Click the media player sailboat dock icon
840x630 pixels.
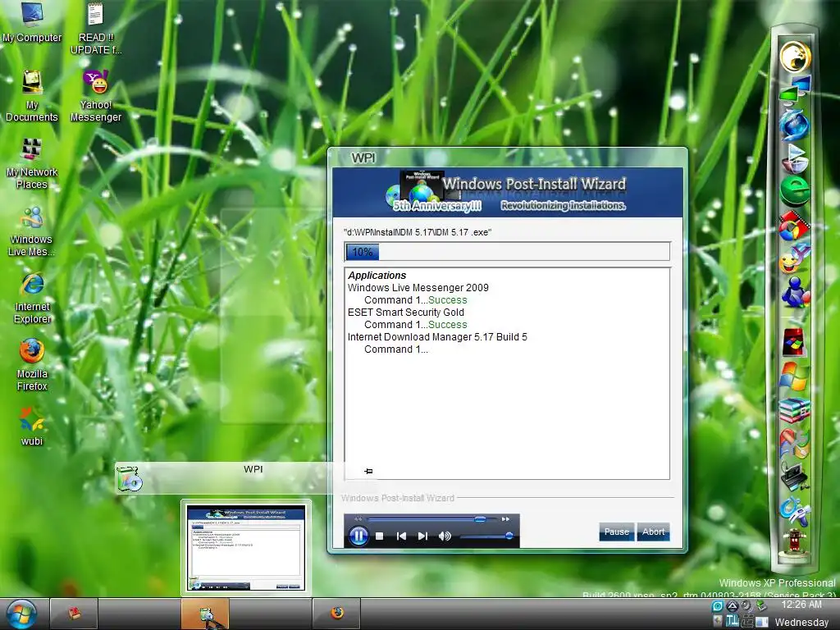[795, 157]
